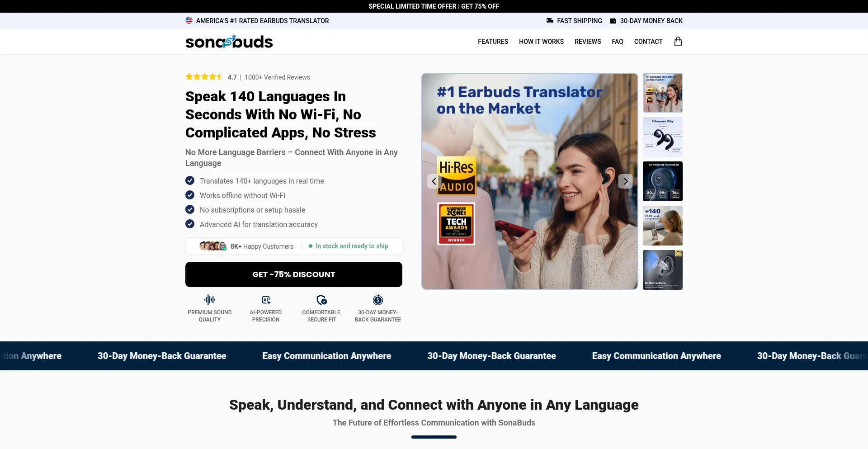Click the money back wallet icon
This screenshot has height=449, width=868.
pyautogui.click(x=613, y=21)
